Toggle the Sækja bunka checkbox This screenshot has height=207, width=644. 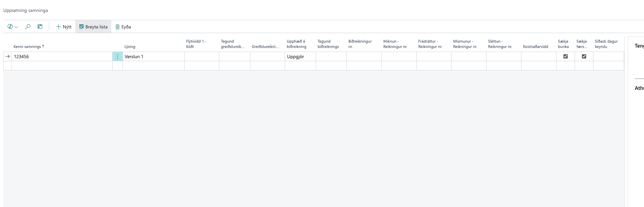[565, 57]
